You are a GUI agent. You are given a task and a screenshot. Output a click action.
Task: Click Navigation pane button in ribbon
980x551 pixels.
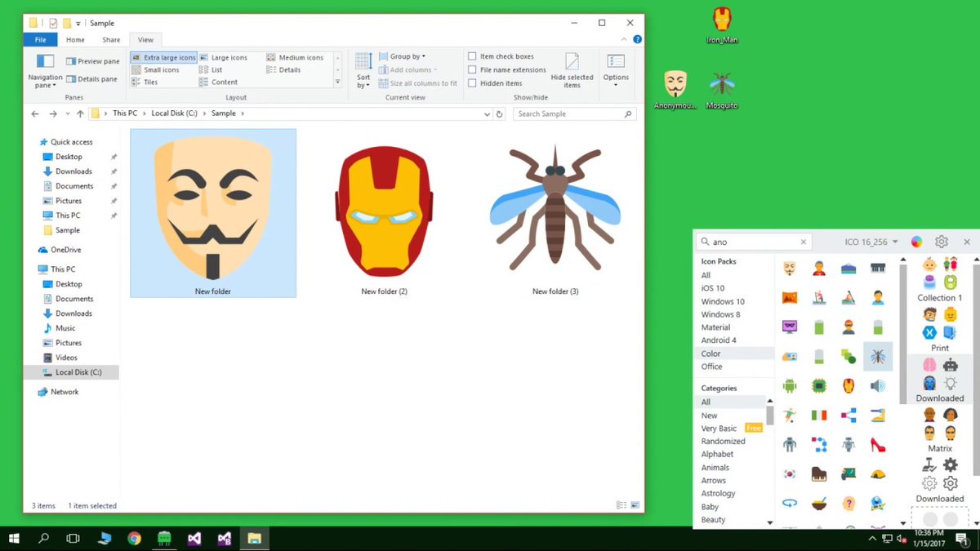[x=45, y=71]
